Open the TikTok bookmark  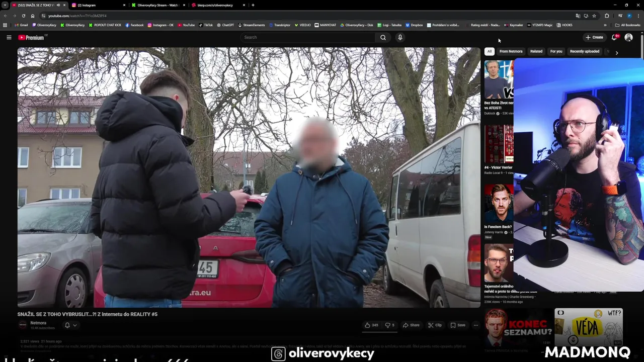tap(206, 25)
